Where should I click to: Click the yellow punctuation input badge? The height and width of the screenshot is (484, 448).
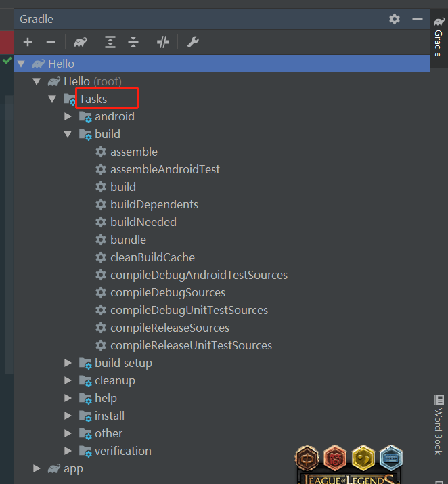tap(363, 458)
